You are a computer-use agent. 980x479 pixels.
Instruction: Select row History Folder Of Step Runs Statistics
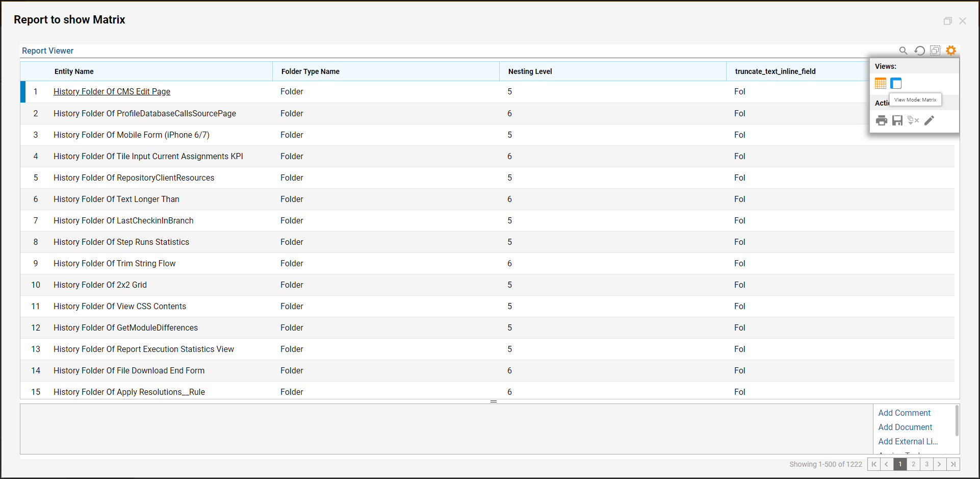(x=487, y=242)
